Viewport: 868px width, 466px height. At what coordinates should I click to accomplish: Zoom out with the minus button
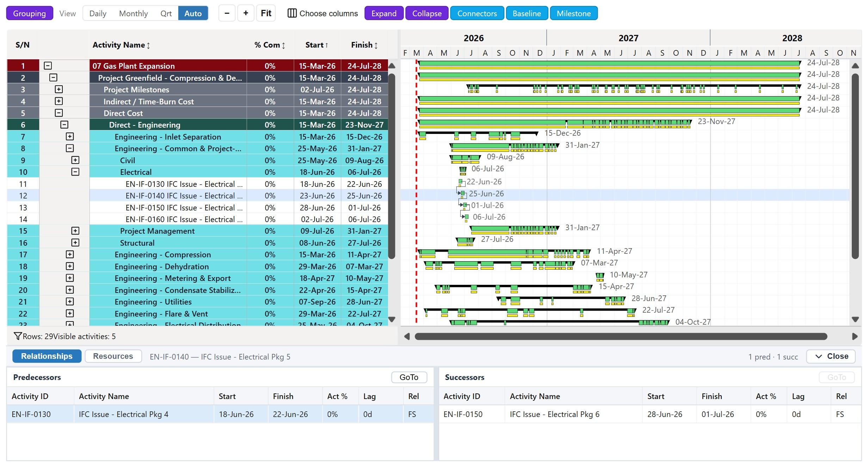click(x=227, y=13)
